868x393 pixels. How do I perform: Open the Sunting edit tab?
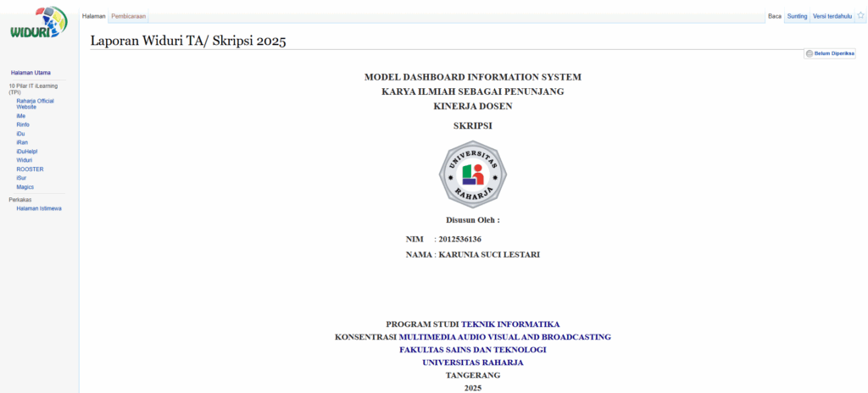click(797, 16)
